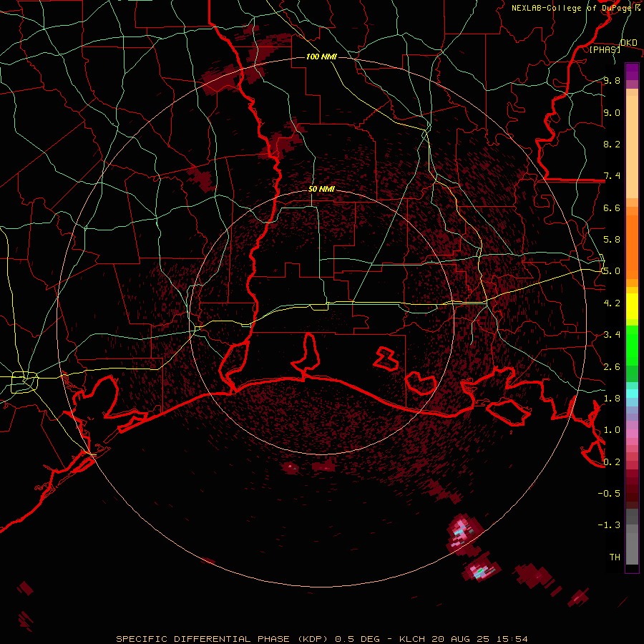Click the cyan segment of the color bar
The height and width of the screenshot is (644, 644).
[x=632, y=394]
